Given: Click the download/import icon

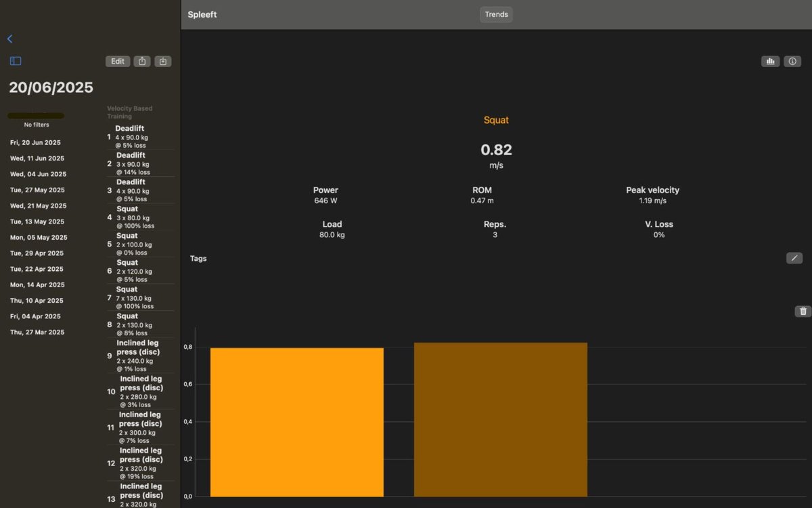Looking at the screenshot, I should (x=163, y=61).
